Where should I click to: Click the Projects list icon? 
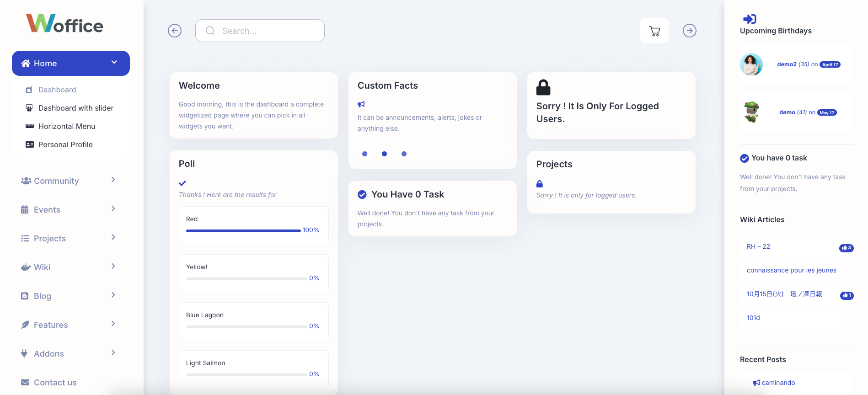[x=25, y=238]
